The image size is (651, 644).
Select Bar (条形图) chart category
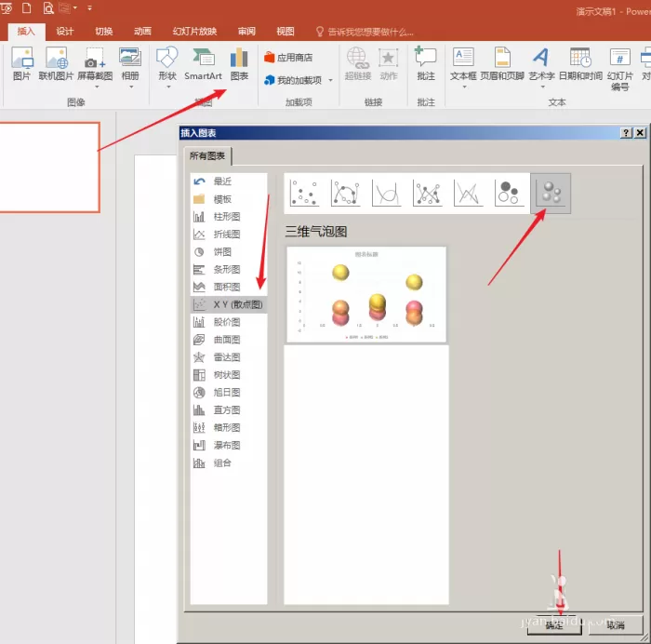tap(229, 269)
